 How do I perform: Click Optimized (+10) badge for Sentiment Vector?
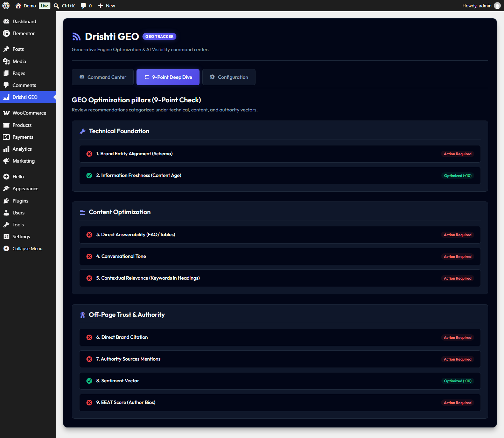point(458,381)
